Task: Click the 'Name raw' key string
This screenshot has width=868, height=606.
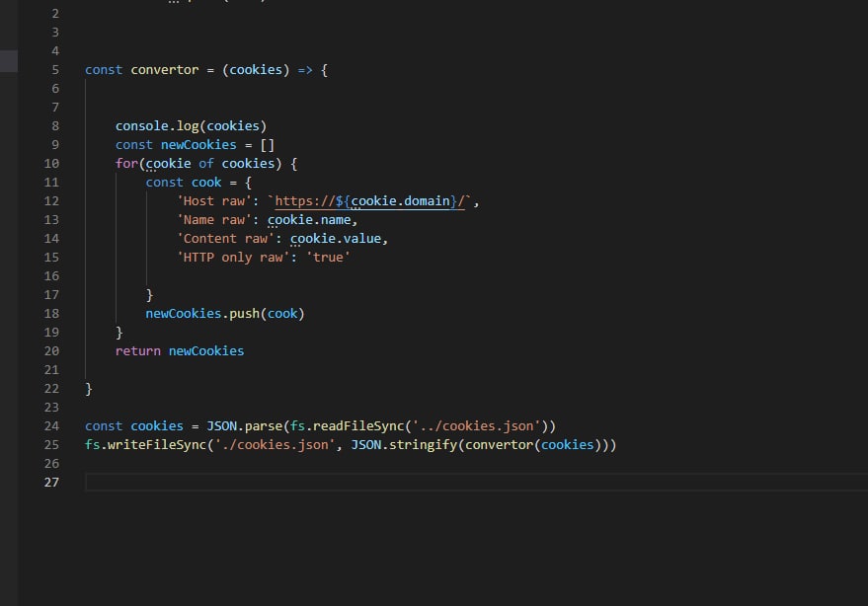Action: [213, 220]
